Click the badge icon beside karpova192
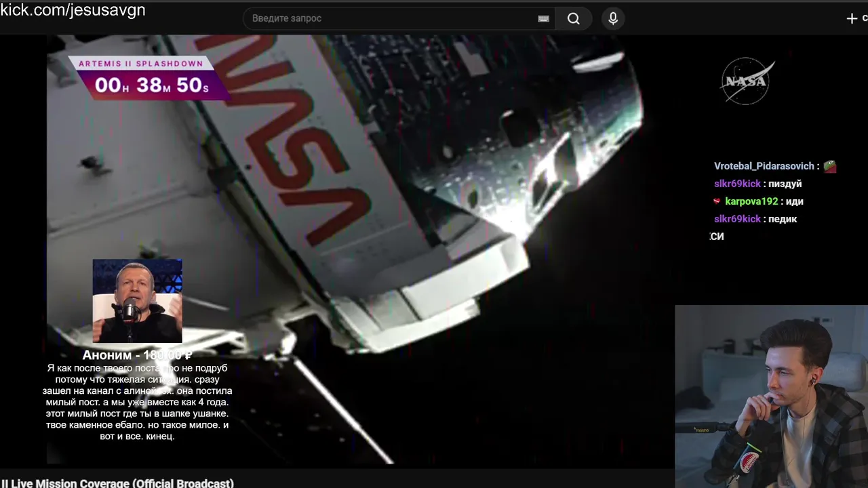This screenshot has height=488, width=868. click(x=717, y=201)
